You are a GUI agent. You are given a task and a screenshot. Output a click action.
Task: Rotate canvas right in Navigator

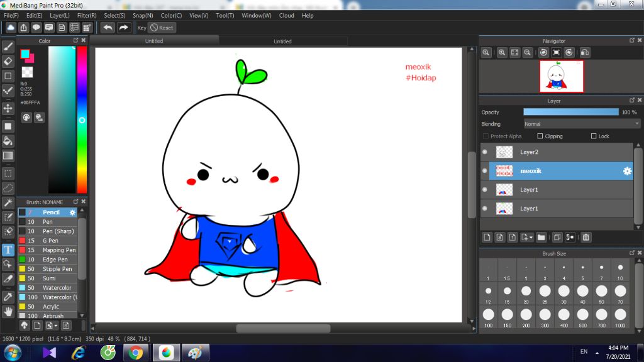coord(569,53)
